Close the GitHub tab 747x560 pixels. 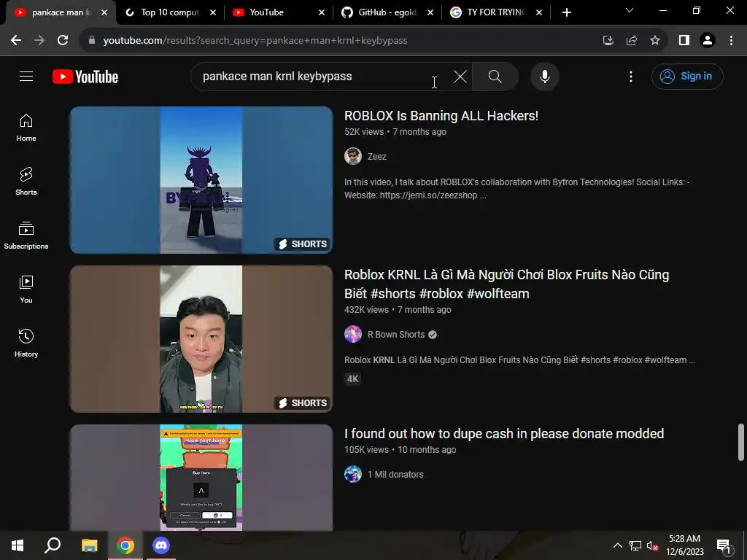click(430, 12)
